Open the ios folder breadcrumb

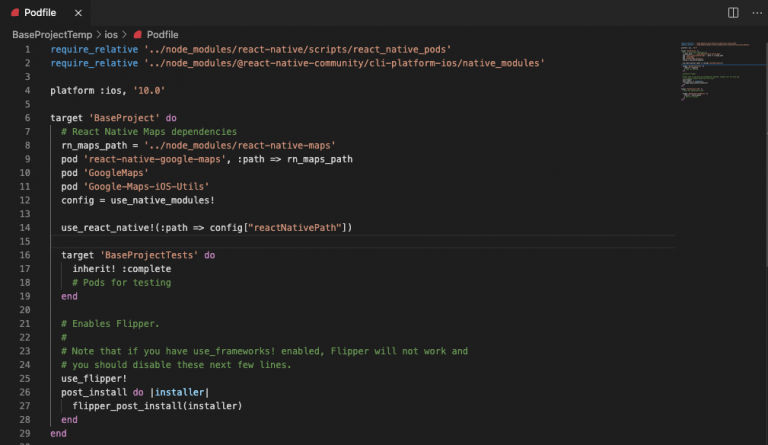111,35
